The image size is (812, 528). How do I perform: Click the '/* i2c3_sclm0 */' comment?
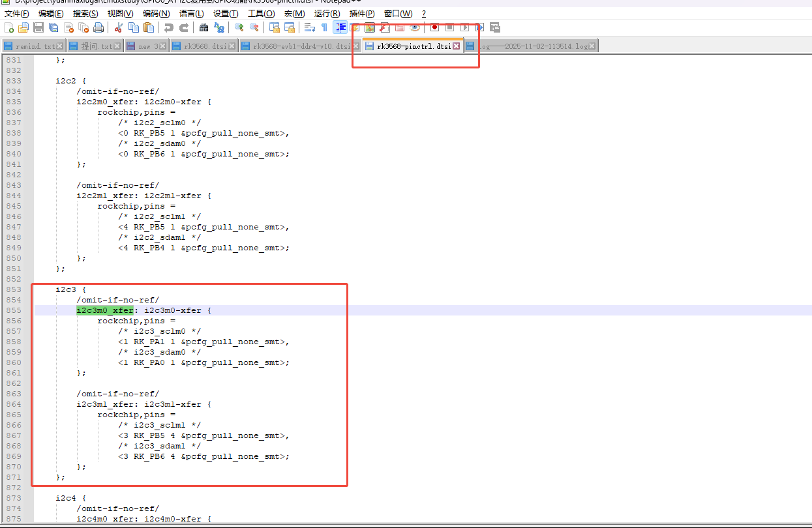(160, 331)
